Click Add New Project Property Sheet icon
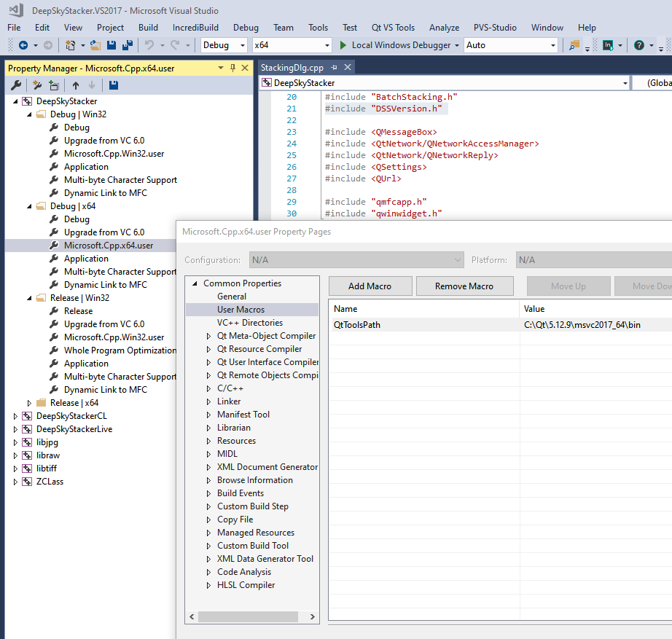The height and width of the screenshot is (639, 672). click(37, 85)
